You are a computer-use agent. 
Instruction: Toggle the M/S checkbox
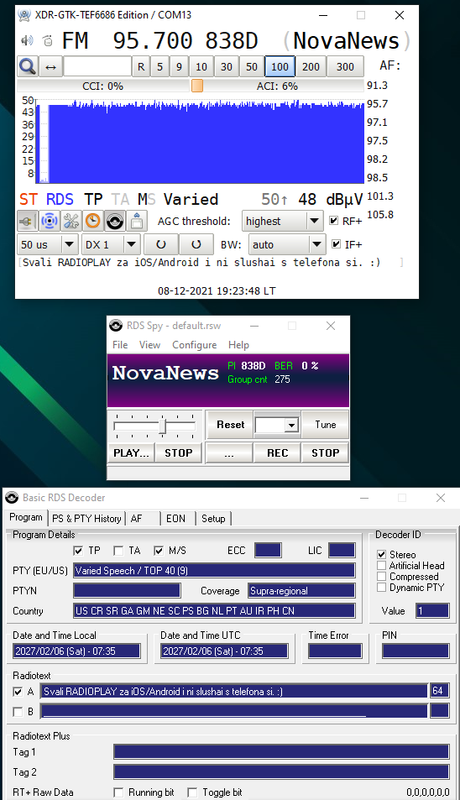point(159,551)
